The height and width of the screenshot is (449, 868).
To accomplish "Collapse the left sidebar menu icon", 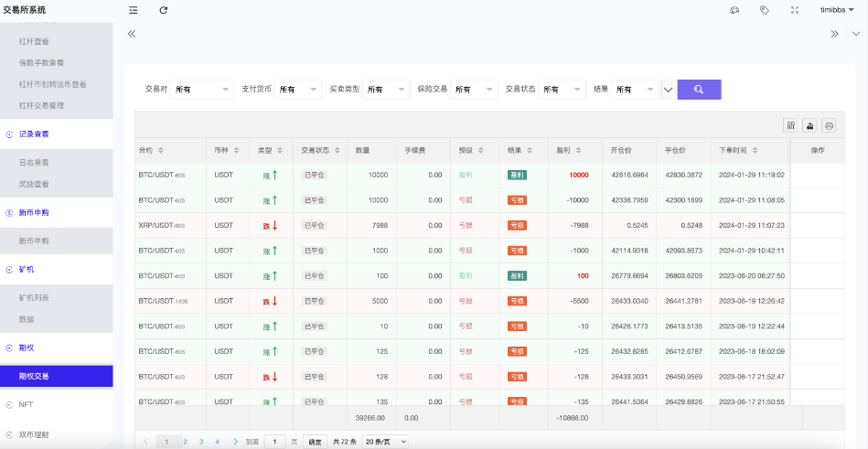I will pos(134,10).
